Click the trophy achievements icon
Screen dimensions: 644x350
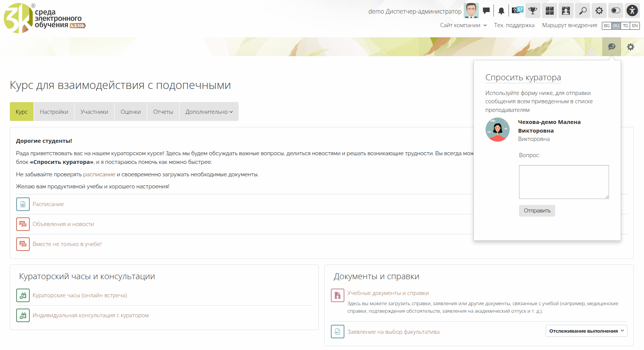tap(533, 11)
